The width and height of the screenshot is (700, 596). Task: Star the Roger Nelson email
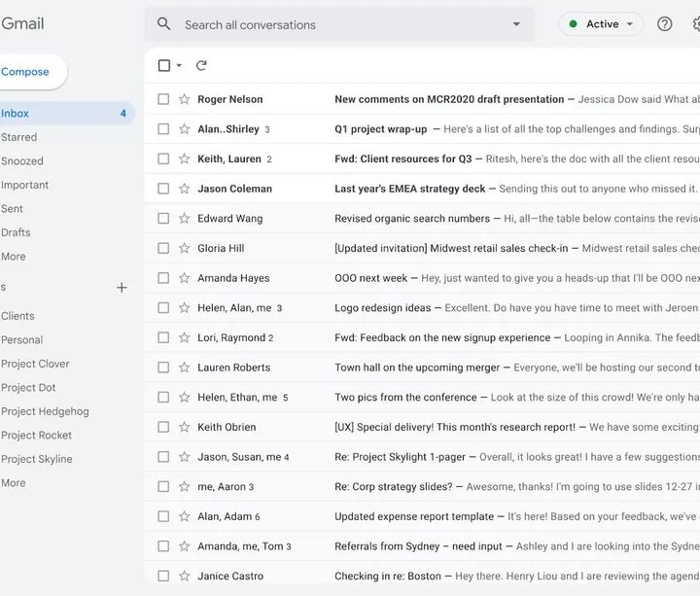click(185, 99)
